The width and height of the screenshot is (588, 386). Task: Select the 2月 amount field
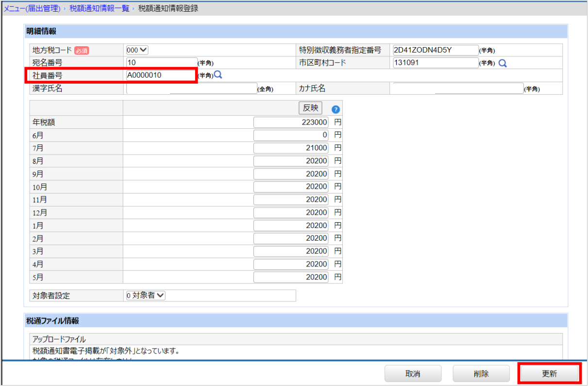[291, 238]
